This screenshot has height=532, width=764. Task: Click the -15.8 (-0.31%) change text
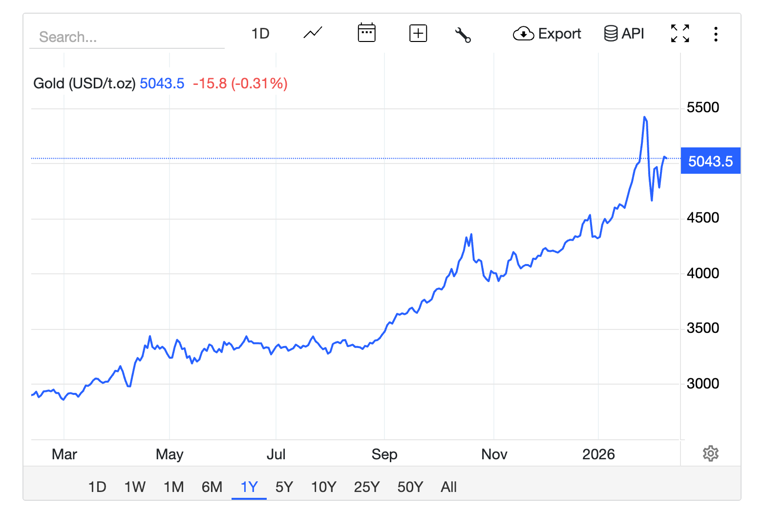click(240, 83)
